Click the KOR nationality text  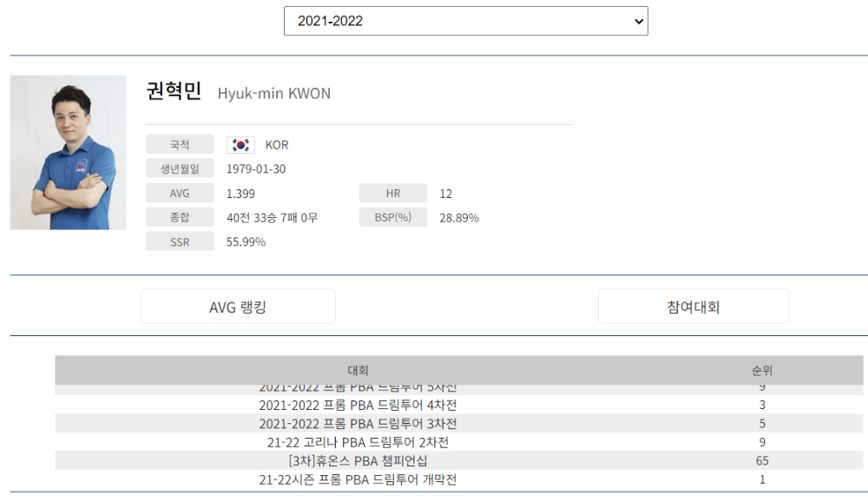pyautogui.click(x=277, y=145)
